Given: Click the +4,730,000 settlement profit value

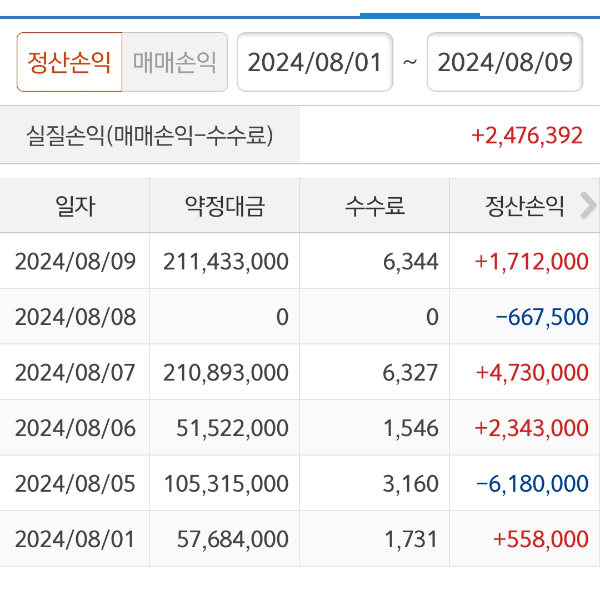Looking at the screenshot, I should 532,373.
